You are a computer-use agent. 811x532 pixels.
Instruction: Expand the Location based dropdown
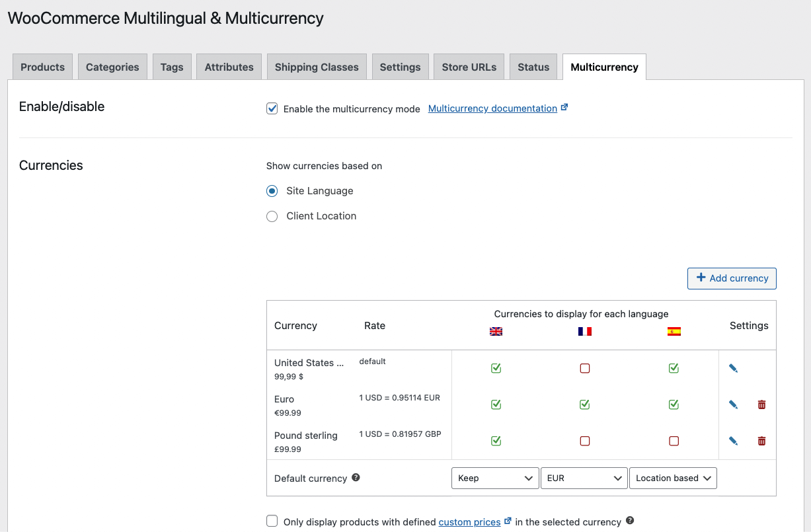coord(672,478)
